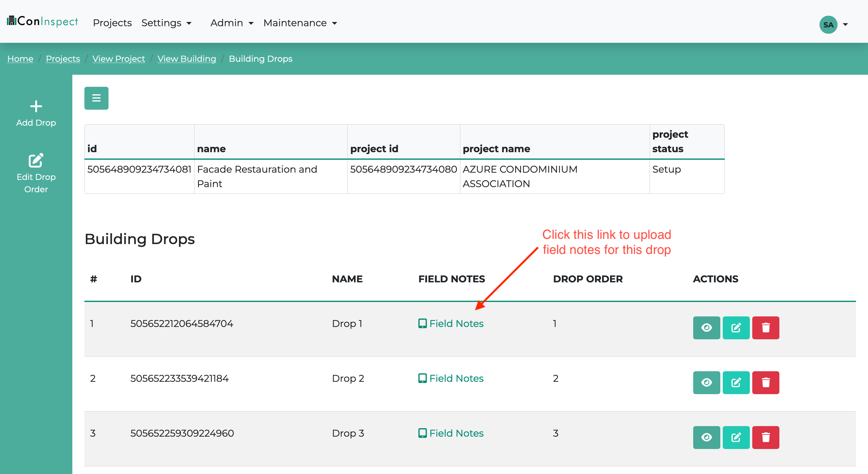Screen dimensions: 868x474
Task: Click the ConInspect logo
Action: click(42, 22)
